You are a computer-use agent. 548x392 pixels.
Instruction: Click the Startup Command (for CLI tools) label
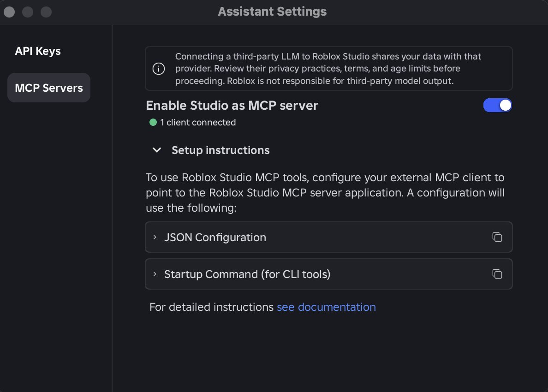[x=247, y=274]
